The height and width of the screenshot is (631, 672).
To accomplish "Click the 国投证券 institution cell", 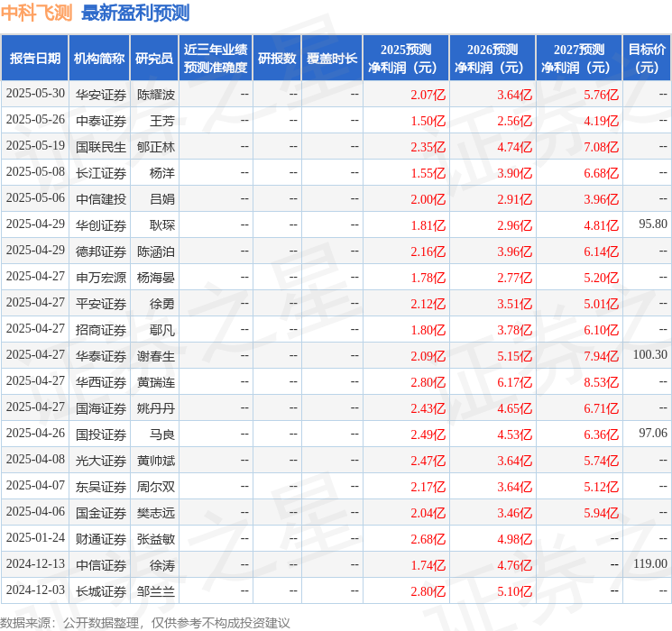I will [101, 434].
